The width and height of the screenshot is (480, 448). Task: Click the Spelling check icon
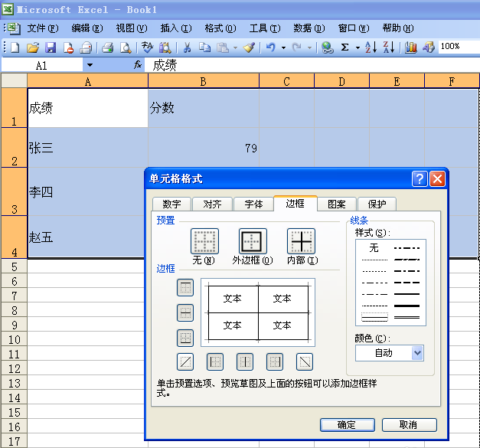tap(147, 47)
